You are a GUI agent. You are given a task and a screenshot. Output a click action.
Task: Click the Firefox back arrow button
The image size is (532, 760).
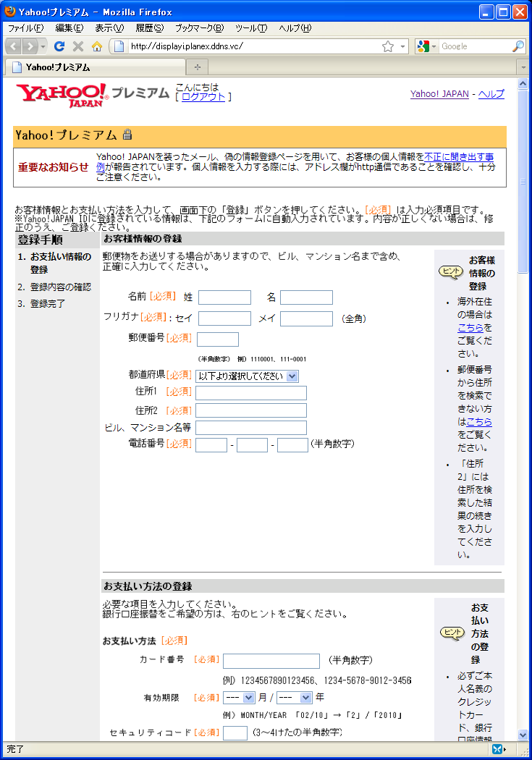tap(14, 46)
